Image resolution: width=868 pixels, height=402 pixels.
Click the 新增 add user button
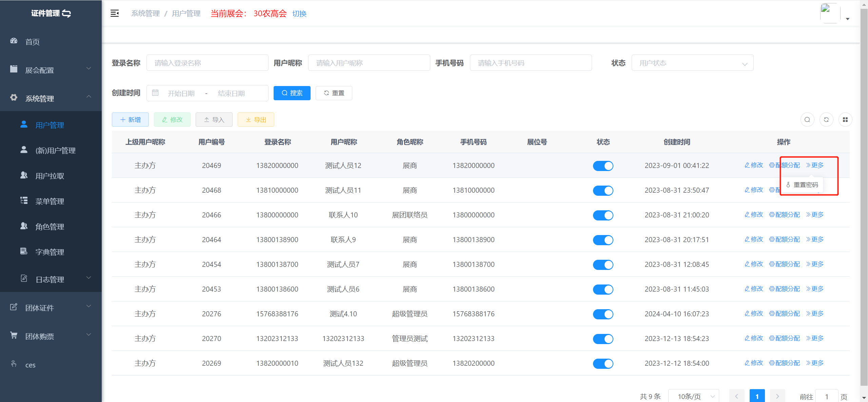pos(130,120)
